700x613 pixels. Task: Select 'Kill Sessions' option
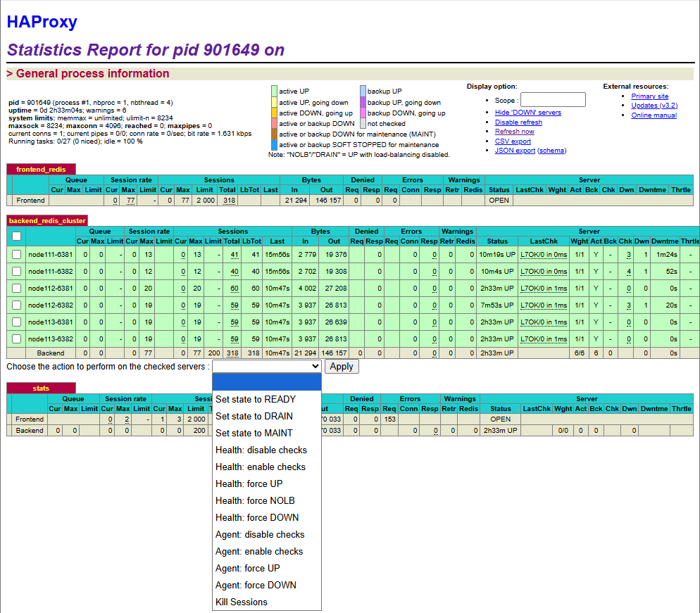pos(267,602)
